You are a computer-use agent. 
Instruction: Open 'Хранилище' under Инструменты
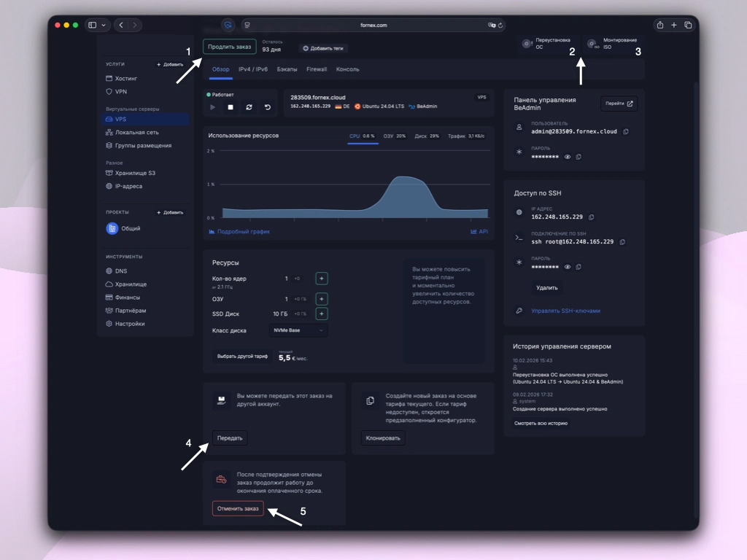point(131,284)
